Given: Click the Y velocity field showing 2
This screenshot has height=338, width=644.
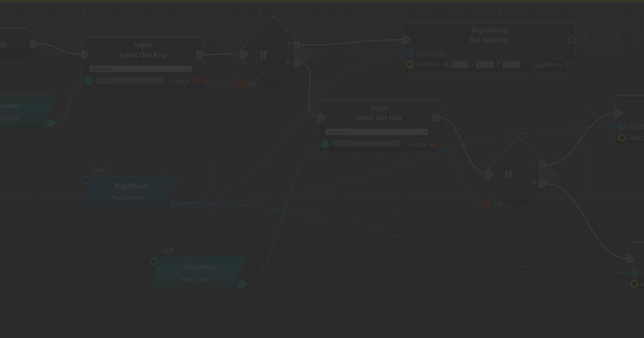Looking at the screenshot, I should [x=485, y=64].
